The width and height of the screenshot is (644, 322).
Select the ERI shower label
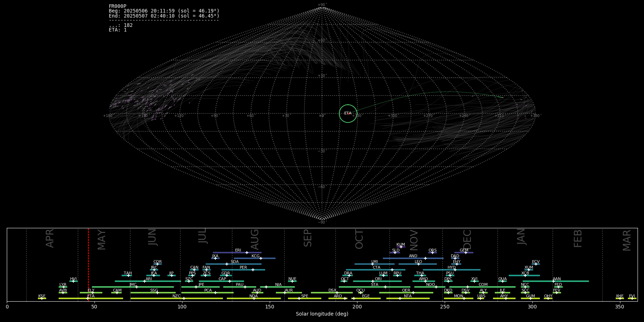point(238,250)
